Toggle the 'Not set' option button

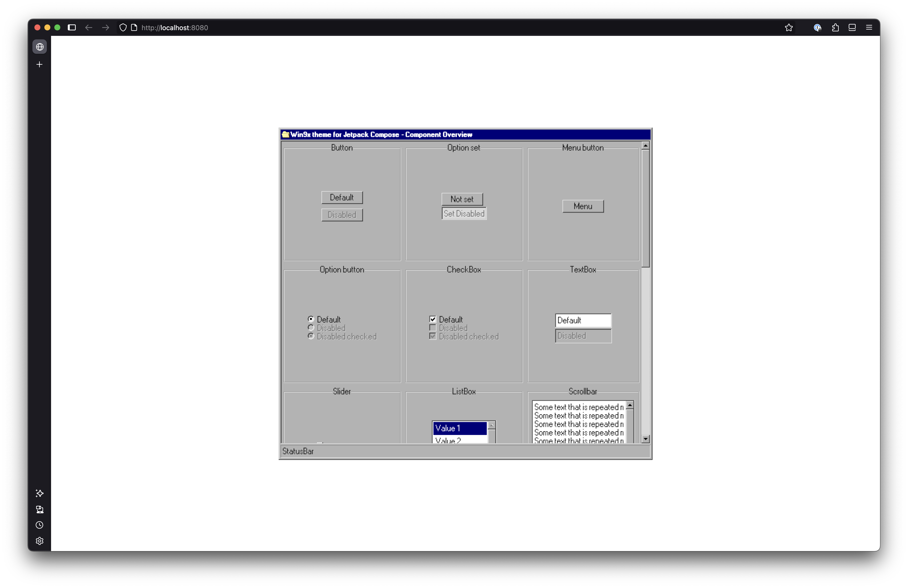462,199
